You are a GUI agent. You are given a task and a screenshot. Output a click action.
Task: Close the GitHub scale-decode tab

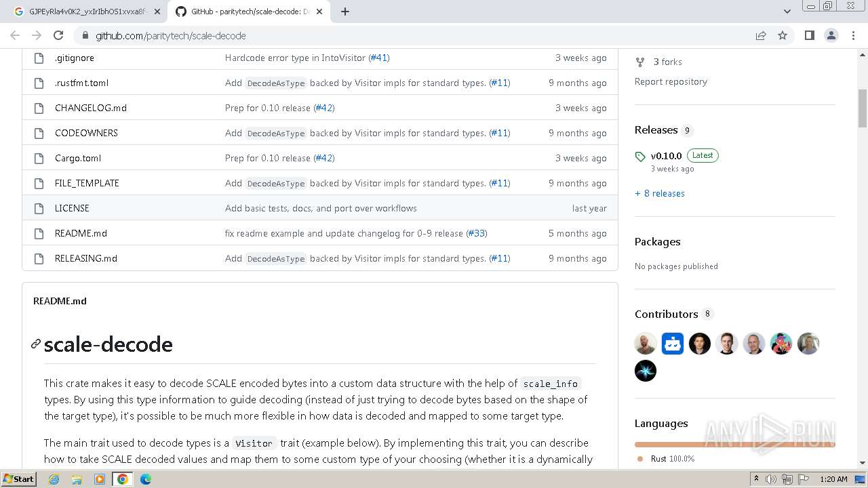(x=319, y=12)
